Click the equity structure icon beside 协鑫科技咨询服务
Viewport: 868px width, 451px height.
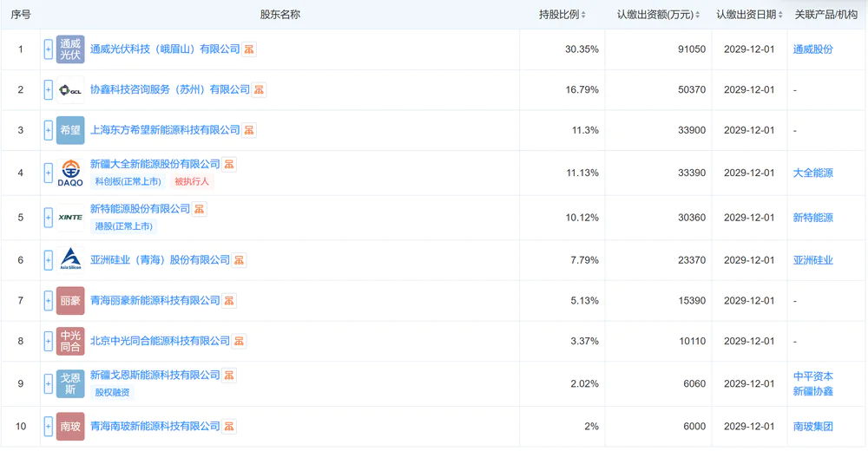(259, 89)
